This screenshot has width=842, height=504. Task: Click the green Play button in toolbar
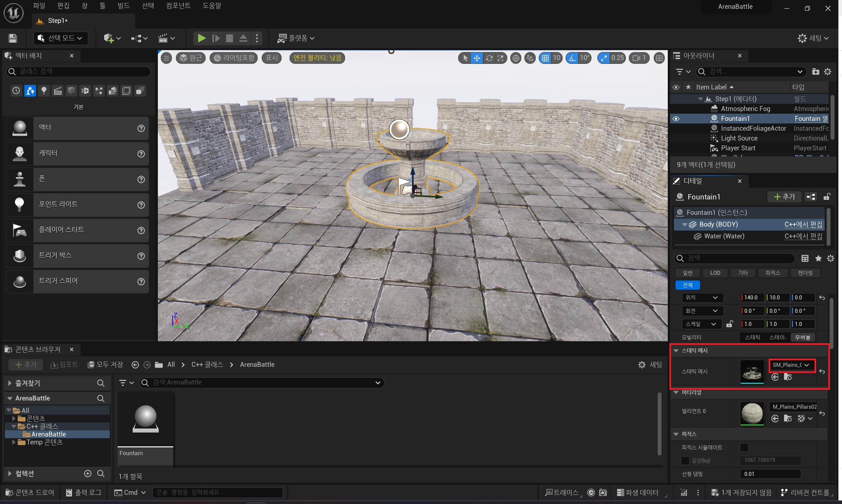[201, 38]
